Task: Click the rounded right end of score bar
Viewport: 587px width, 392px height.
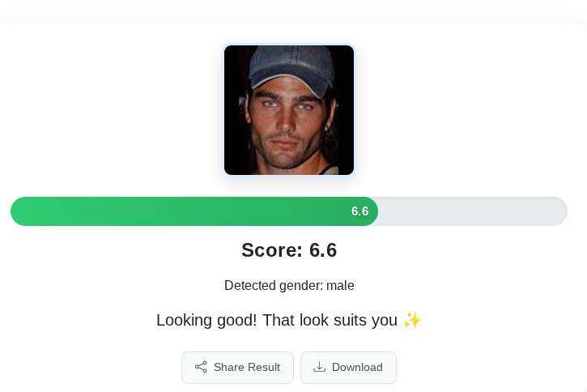Action: [x=559, y=211]
